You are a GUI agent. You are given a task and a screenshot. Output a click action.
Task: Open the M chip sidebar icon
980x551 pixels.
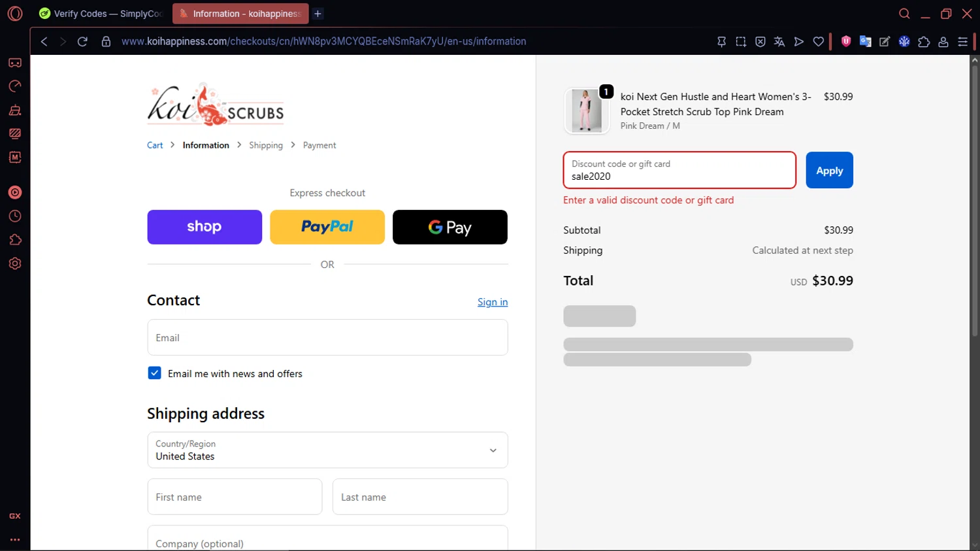pos(15,157)
